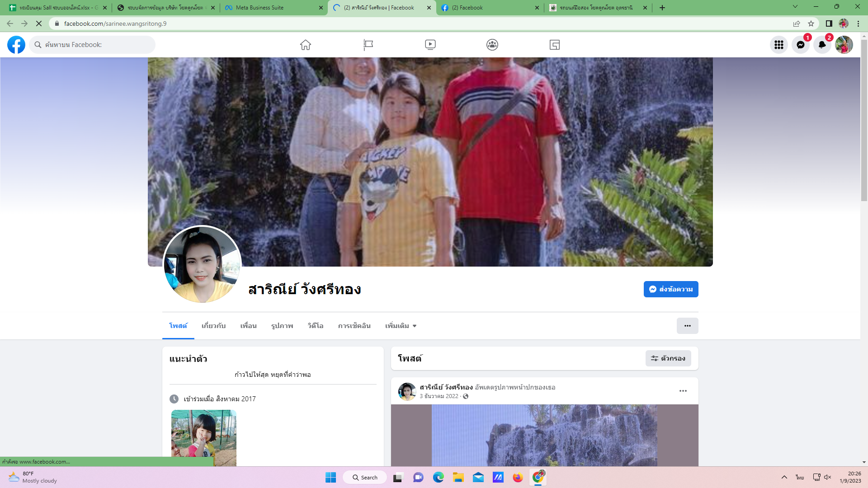The width and height of the screenshot is (868, 488).
Task: Open Facebook Home feed icon
Action: 306,45
